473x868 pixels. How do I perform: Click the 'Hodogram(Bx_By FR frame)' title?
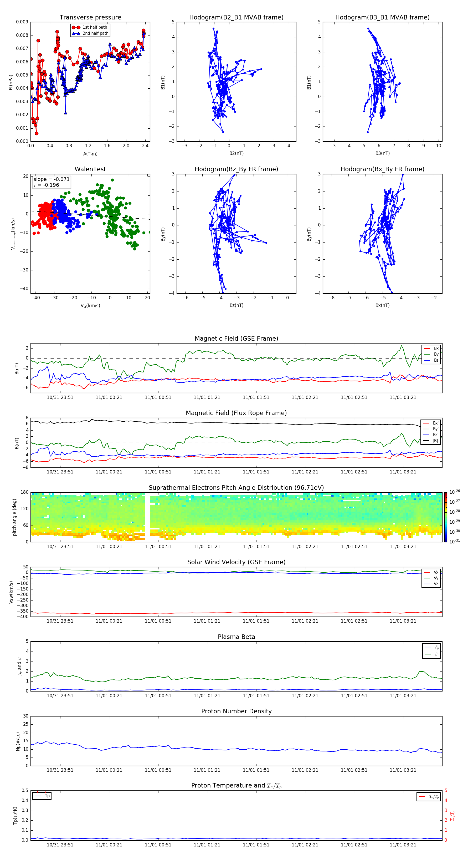pos(382,169)
